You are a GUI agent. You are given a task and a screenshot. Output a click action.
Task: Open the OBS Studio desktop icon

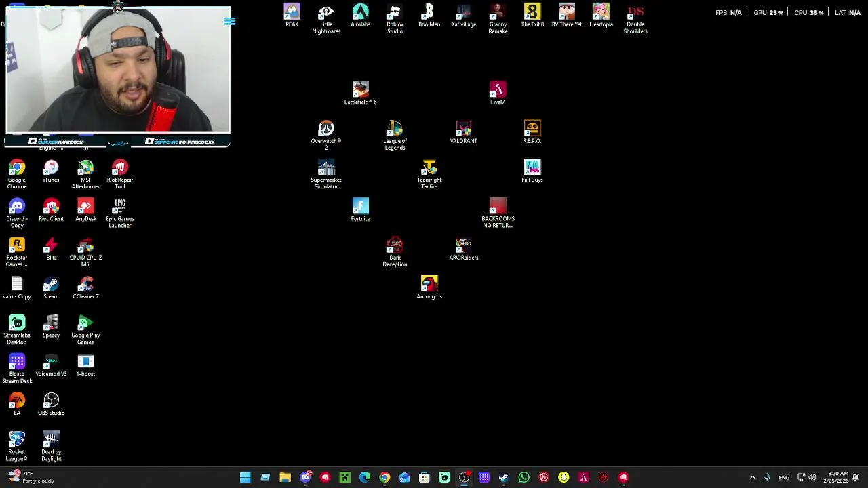click(51, 404)
